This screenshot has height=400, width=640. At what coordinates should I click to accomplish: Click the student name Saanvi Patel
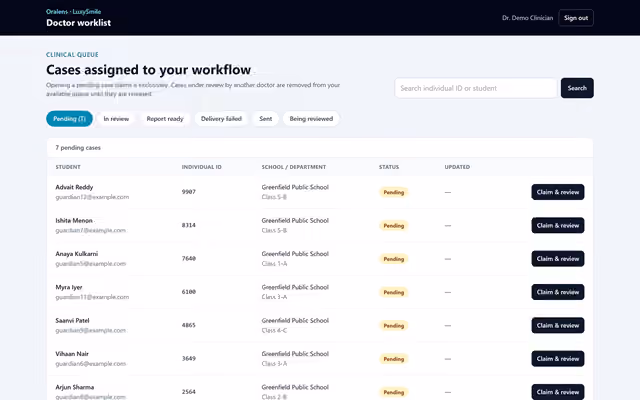click(72, 320)
